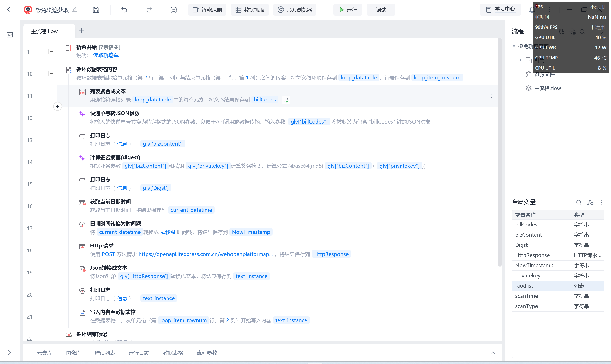Click the current_datetime variable on line 16
Image resolution: width=611 pixels, height=364 pixels.
tap(191, 210)
